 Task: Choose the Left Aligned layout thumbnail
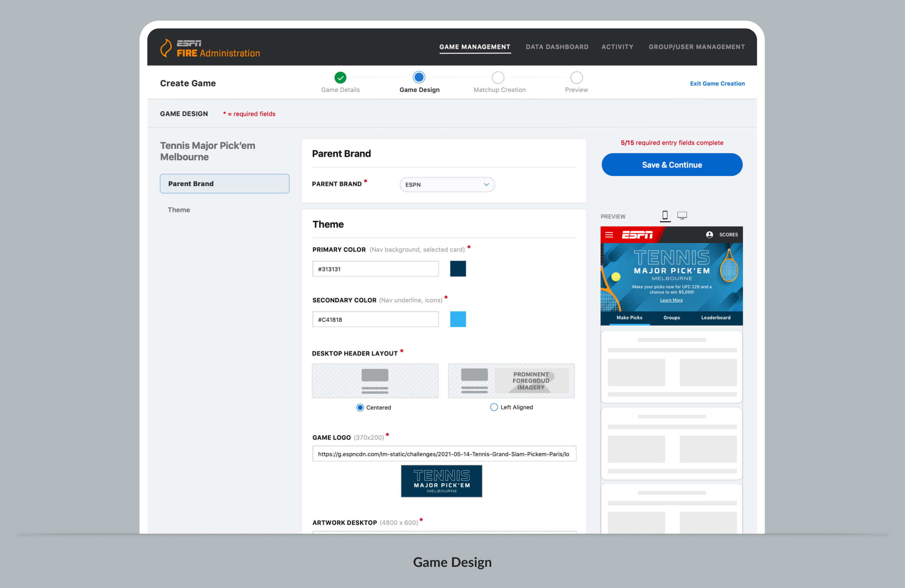click(x=511, y=381)
